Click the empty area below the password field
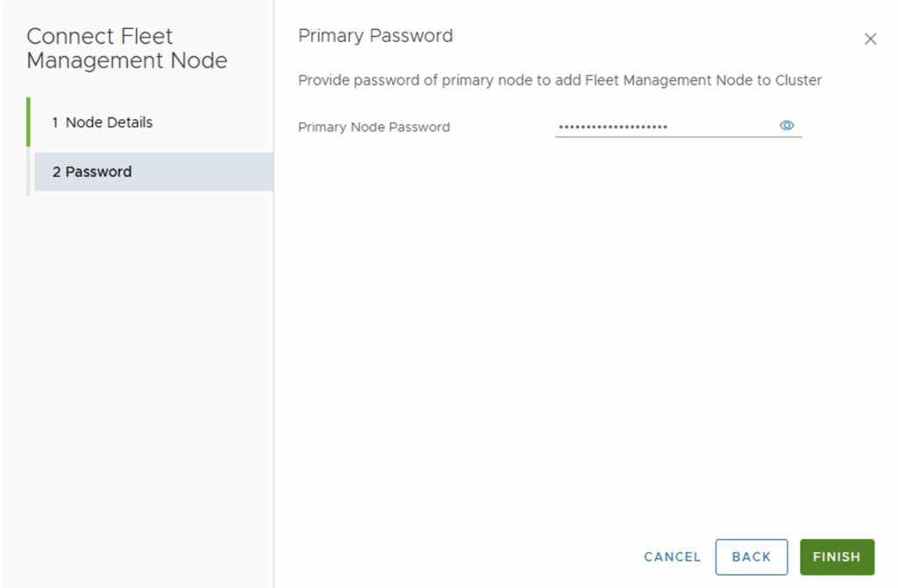Image resolution: width=898 pixels, height=588 pixels. [579, 333]
